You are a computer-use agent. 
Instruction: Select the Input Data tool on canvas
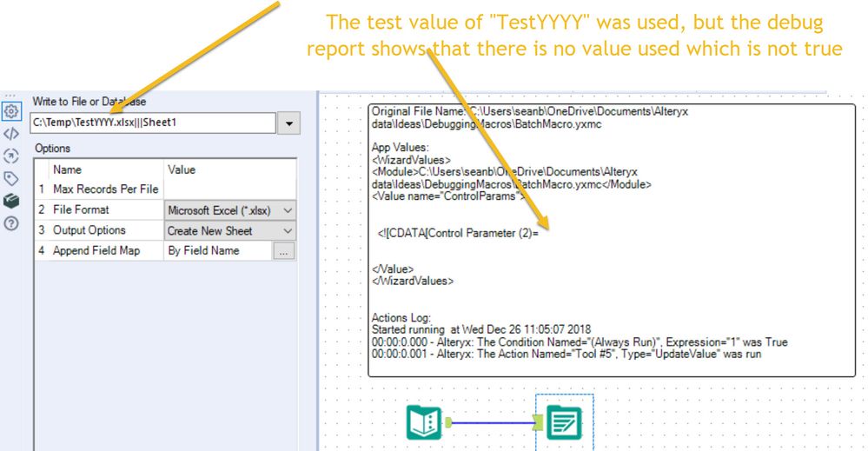[x=424, y=422]
